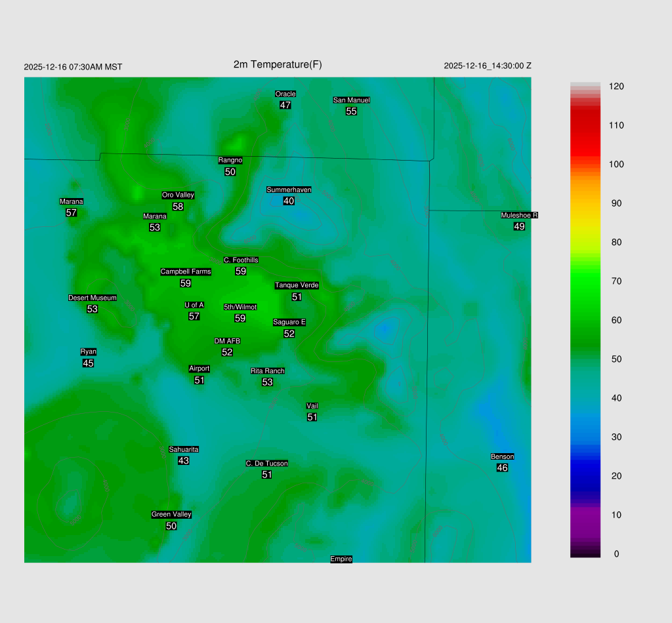Select the Green Valley station label
The height and width of the screenshot is (623, 672).
click(x=171, y=514)
